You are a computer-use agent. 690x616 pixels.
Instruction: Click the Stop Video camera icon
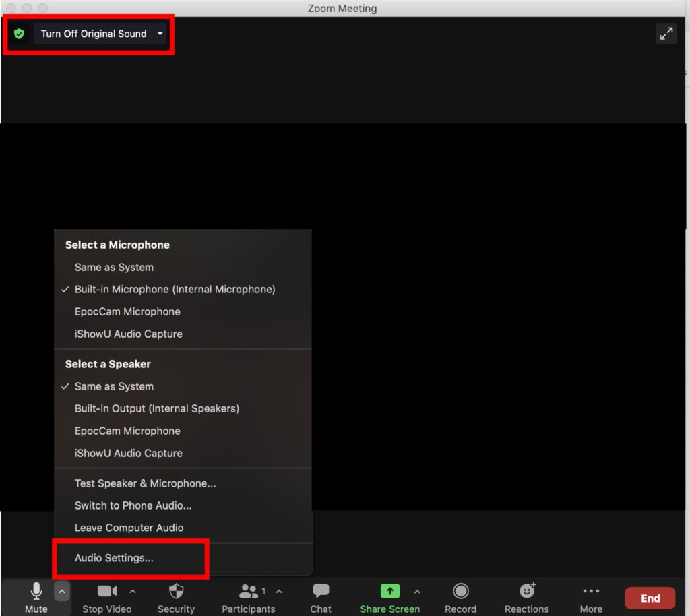[107, 591]
